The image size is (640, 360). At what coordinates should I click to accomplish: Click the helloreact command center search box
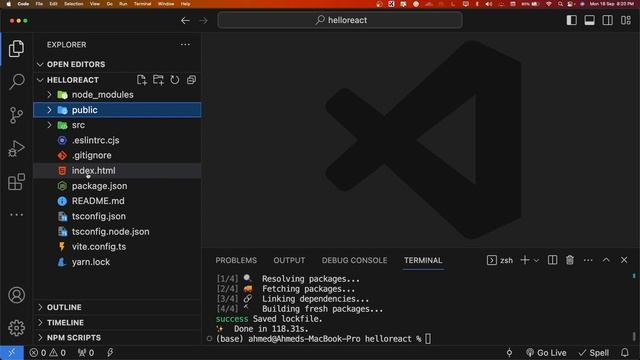click(340, 20)
